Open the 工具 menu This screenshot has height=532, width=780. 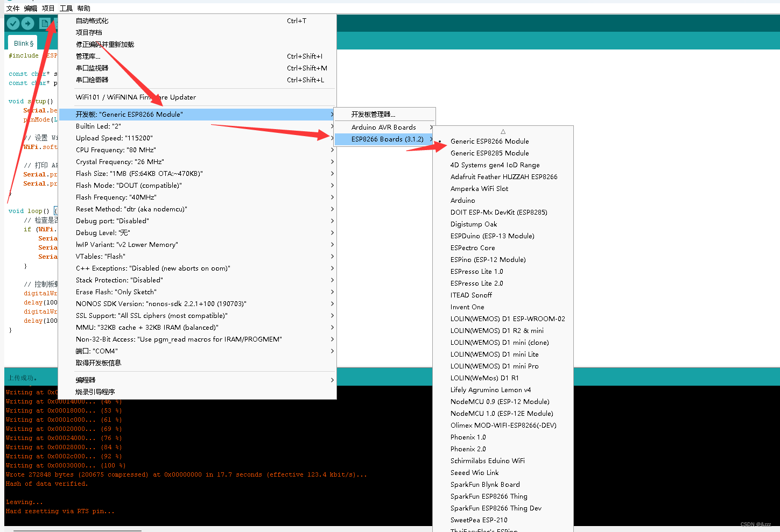[66, 8]
